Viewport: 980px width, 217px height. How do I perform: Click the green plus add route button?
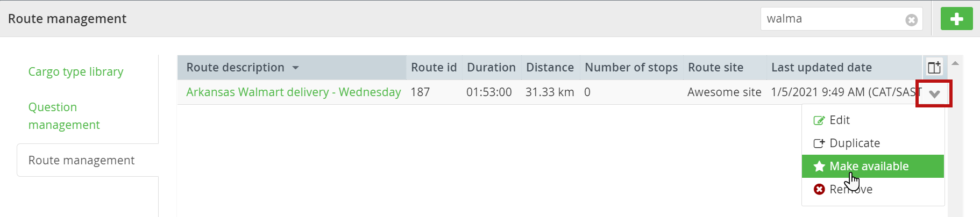pos(956,19)
